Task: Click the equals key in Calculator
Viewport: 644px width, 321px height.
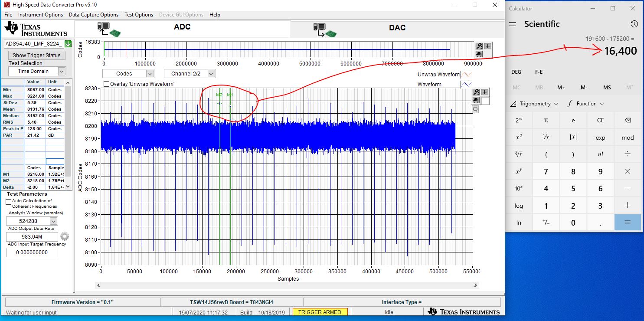Action: [x=628, y=223]
